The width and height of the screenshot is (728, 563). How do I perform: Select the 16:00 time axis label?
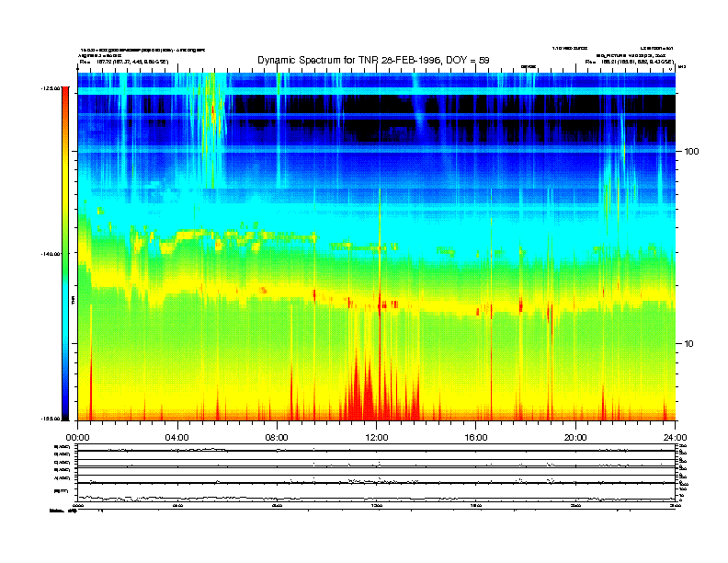point(476,438)
